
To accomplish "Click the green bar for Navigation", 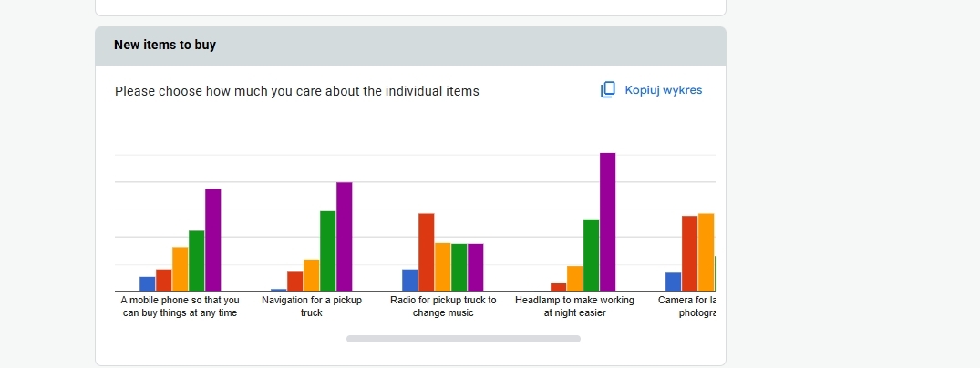I will pyautogui.click(x=327, y=251).
